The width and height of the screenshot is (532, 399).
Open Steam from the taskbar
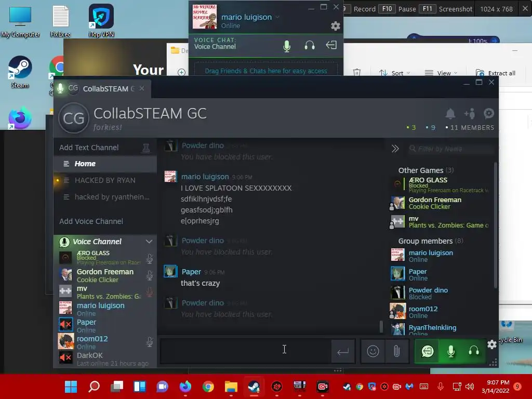(x=254, y=387)
